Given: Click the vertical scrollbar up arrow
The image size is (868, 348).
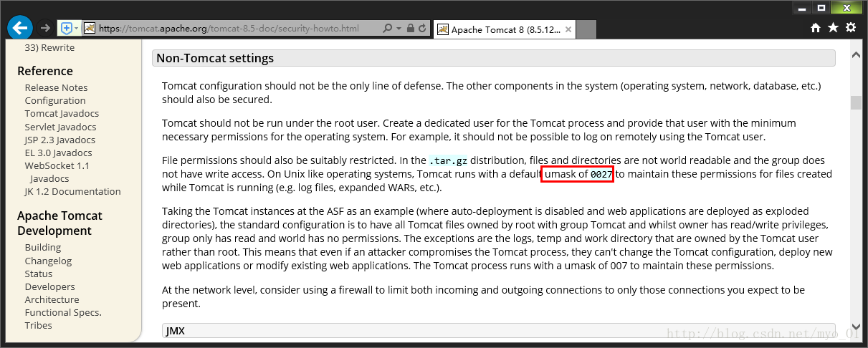Looking at the screenshot, I should (856, 54).
